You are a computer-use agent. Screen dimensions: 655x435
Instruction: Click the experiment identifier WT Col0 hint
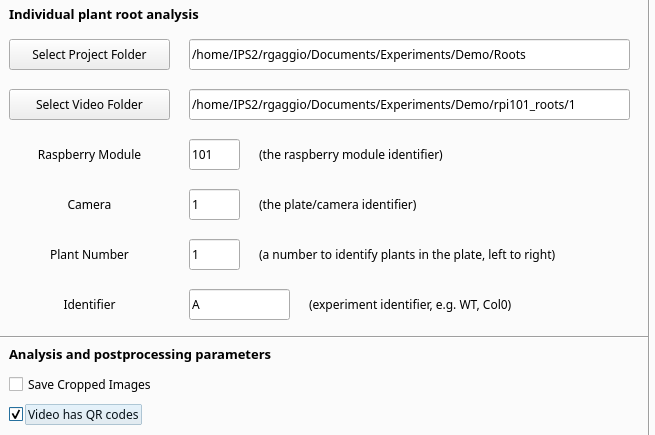410,304
